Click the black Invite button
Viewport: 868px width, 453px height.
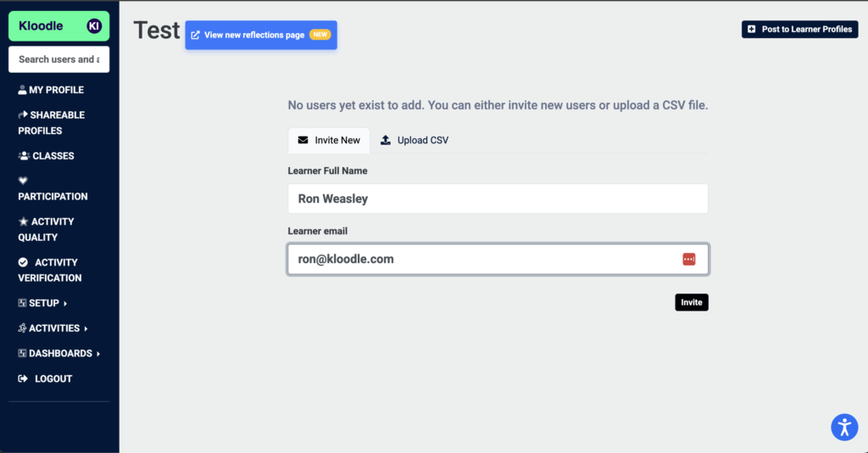pos(692,302)
